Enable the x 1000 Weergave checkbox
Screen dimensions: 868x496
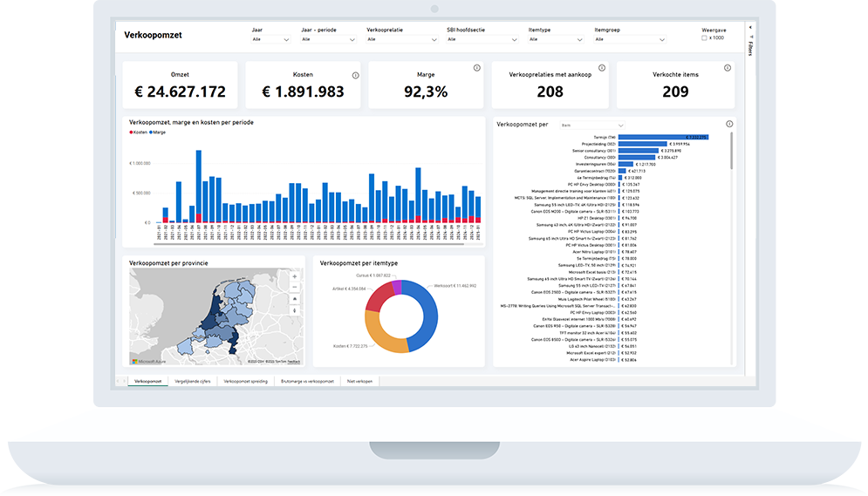pyautogui.click(x=705, y=38)
